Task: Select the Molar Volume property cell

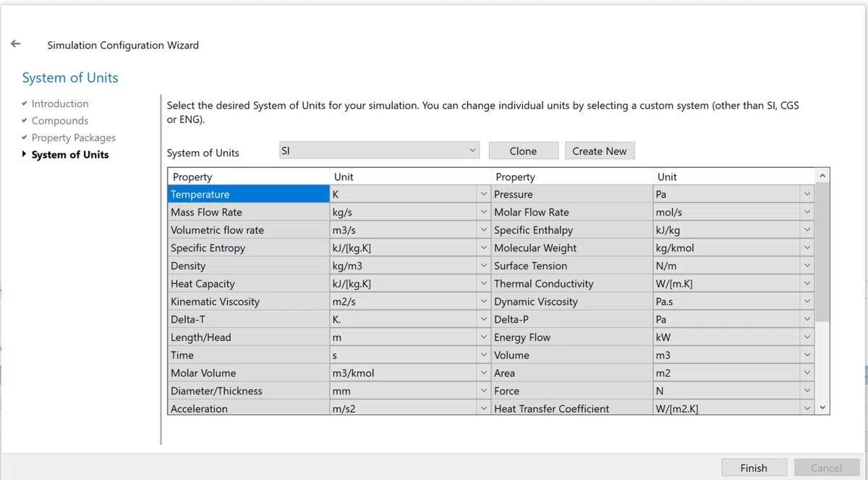Action: coord(248,373)
